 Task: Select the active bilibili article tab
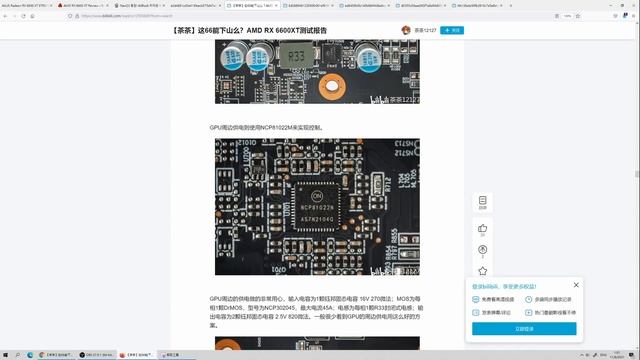click(251, 6)
